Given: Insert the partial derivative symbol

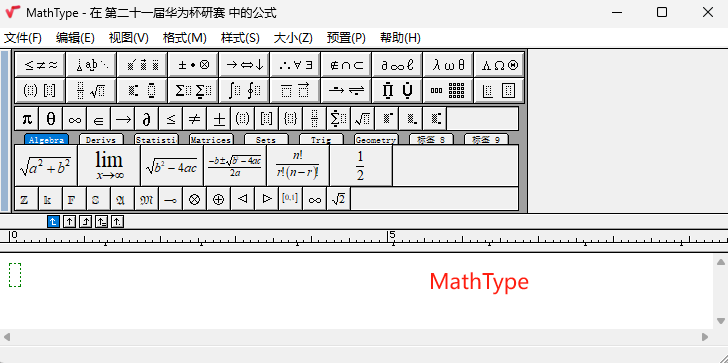Looking at the screenshot, I should (147, 119).
